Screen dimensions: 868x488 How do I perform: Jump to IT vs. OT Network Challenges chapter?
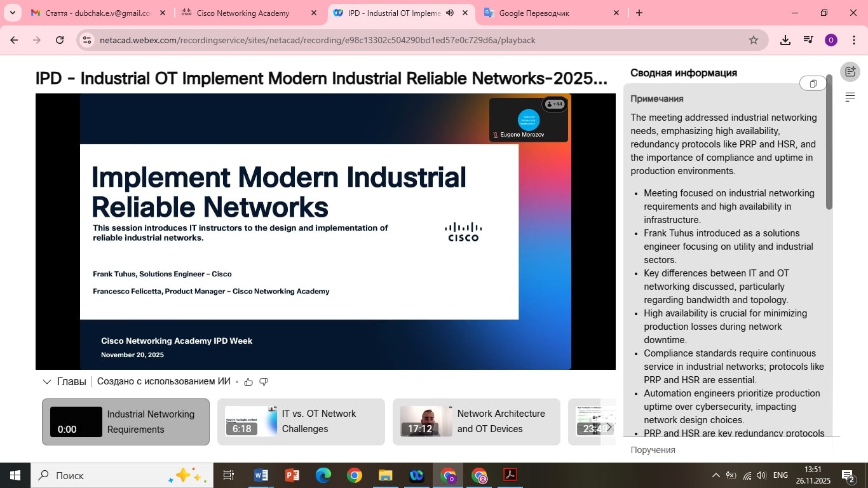301,421
